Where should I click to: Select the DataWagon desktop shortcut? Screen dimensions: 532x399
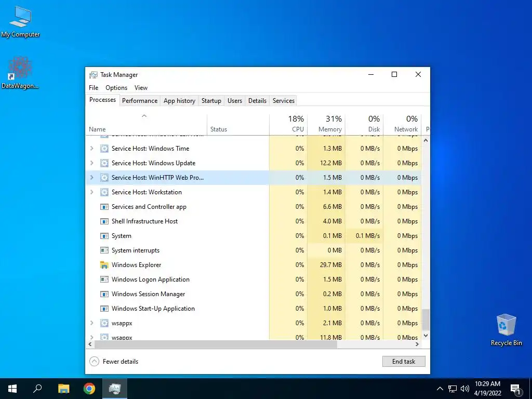pyautogui.click(x=20, y=73)
